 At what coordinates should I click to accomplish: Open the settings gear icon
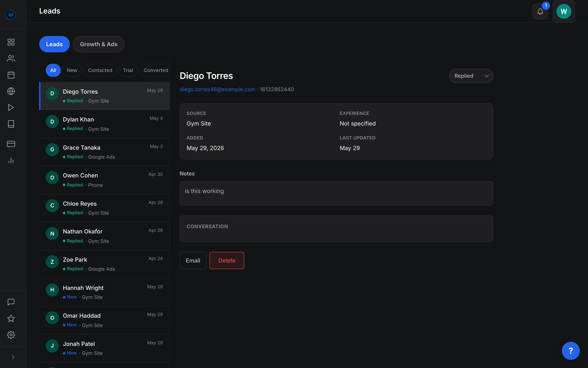point(11,335)
